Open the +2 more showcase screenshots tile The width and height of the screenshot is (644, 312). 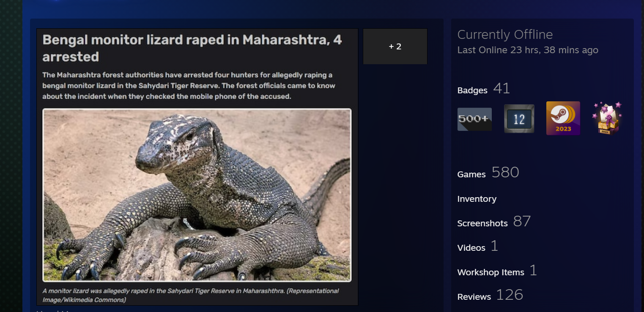pyautogui.click(x=395, y=46)
